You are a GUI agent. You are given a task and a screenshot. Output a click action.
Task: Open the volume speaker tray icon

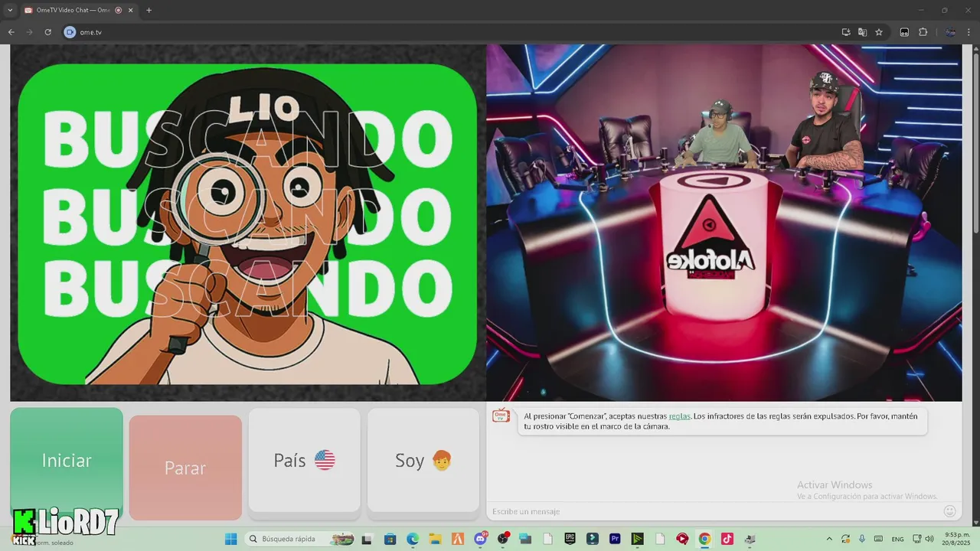(x=929, y=539)
